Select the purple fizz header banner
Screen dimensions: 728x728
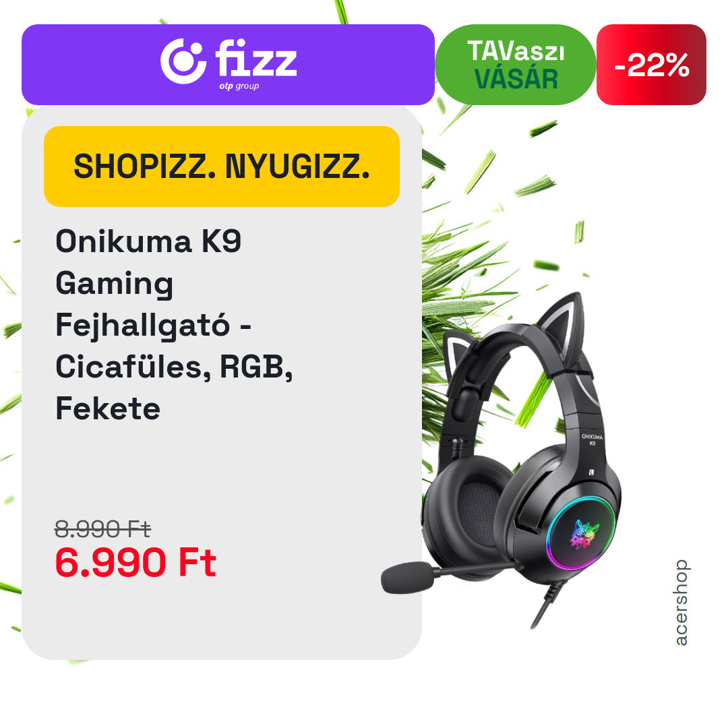pos(228,65)
